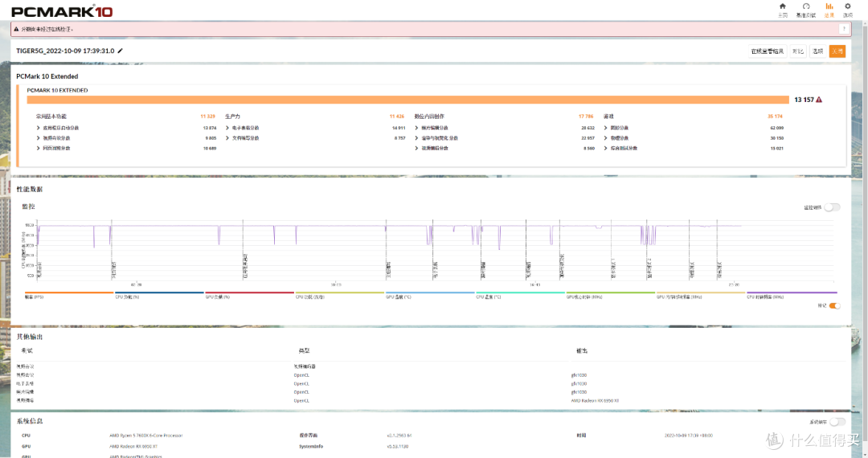This screenshot has width=868, height=458.
Task: Expand the video conferencing score row (9 805)
Action: [x=126, y=137]
